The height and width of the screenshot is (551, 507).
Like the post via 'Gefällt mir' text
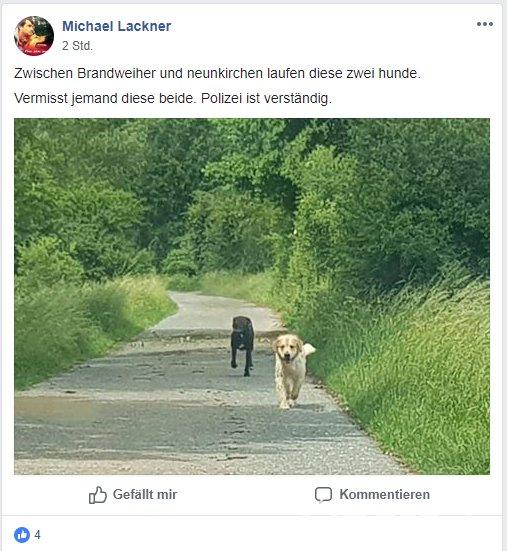pyautogui.click(x=145, y=495)
